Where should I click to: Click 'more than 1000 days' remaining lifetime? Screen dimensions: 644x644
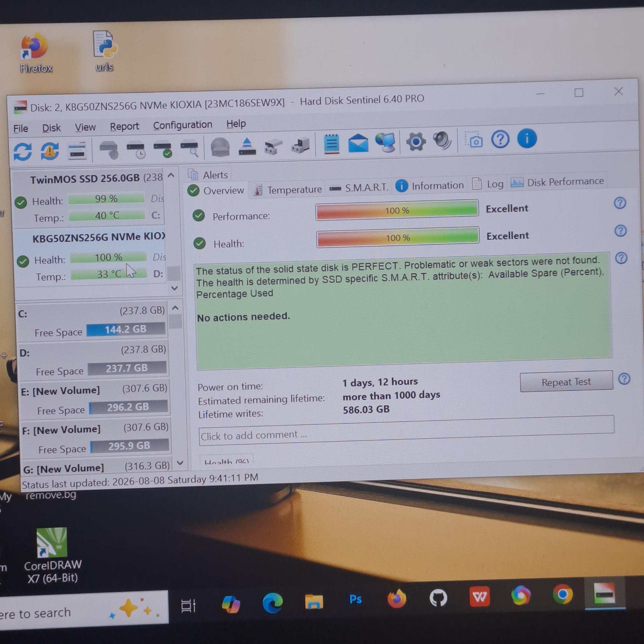point(391,396)
